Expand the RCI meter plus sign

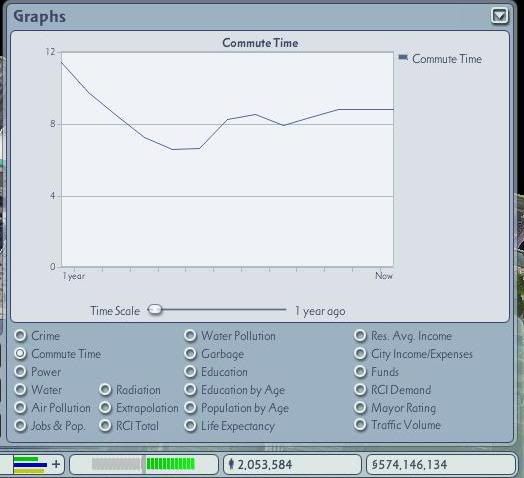[x=56, y=464]
